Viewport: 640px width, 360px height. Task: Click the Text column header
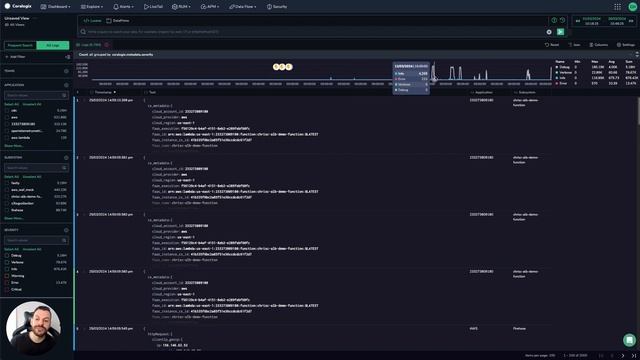(152, 92)
